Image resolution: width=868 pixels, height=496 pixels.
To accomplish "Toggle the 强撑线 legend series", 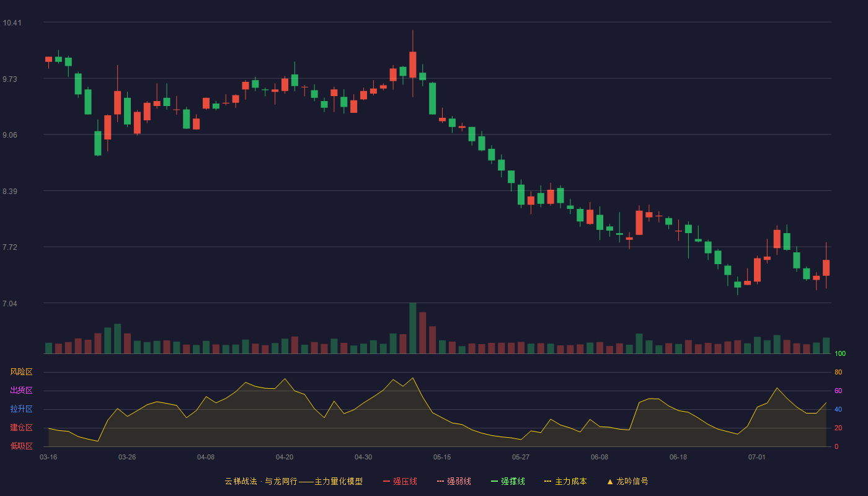I will coord(508,481).
